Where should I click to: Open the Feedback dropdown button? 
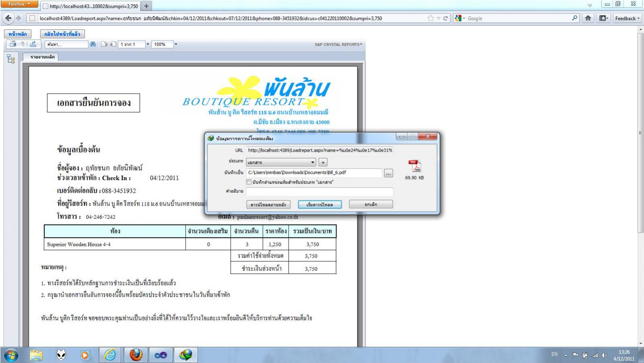coord(627,18)
